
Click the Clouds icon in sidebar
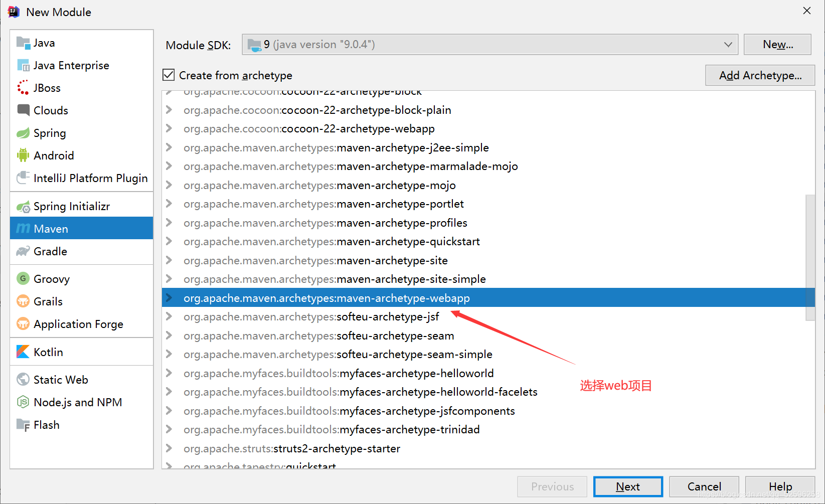23,110
